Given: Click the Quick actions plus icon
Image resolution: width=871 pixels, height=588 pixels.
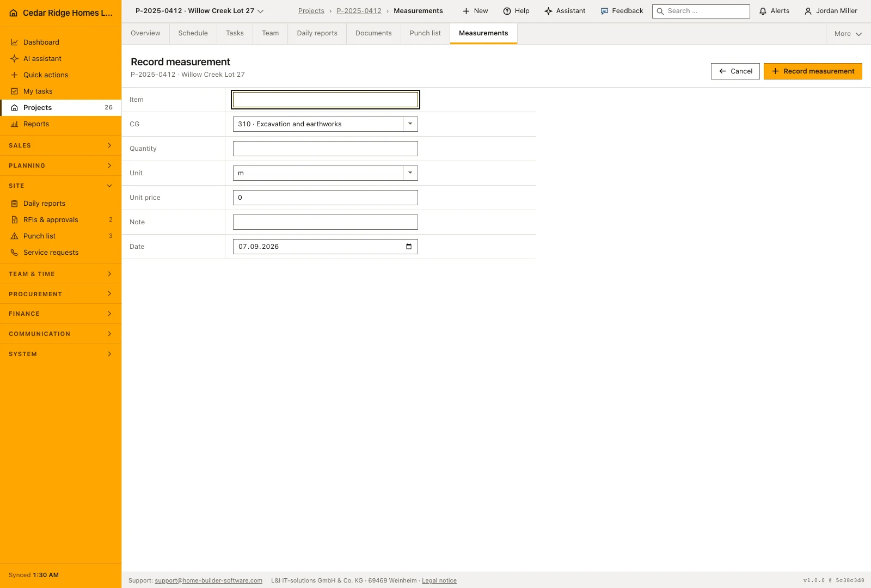Looking at the screenshot, I should coord(15,75).
